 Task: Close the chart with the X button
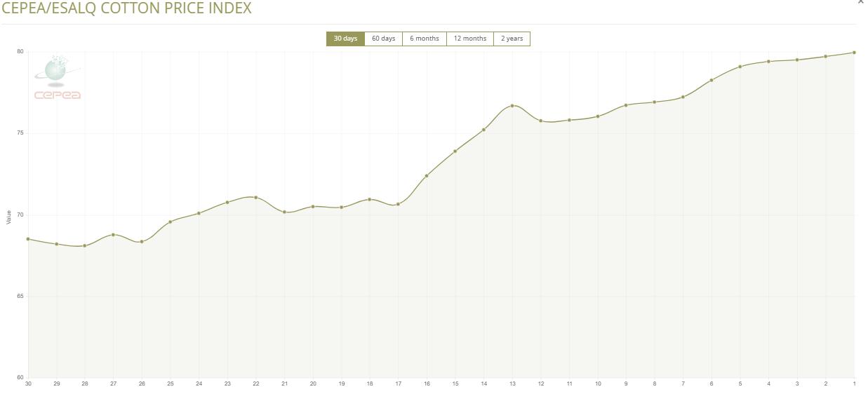861,2
